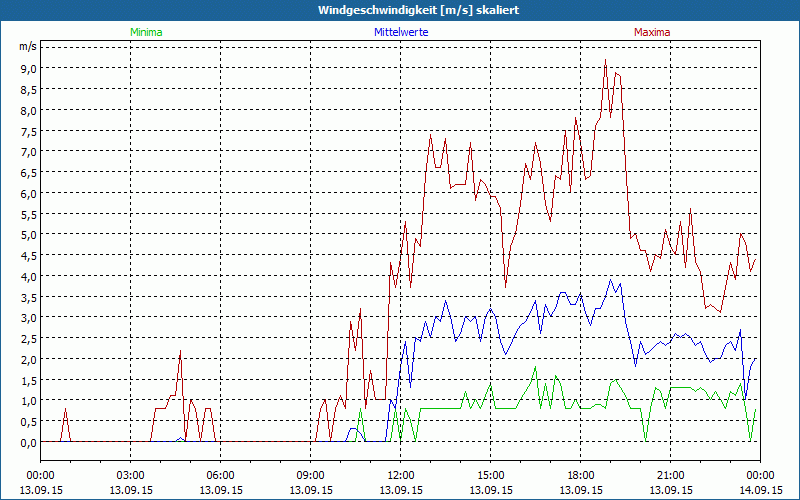Click the 18:00 time axis label
This screenshot has width=800, height=500.
coord(581,476)
